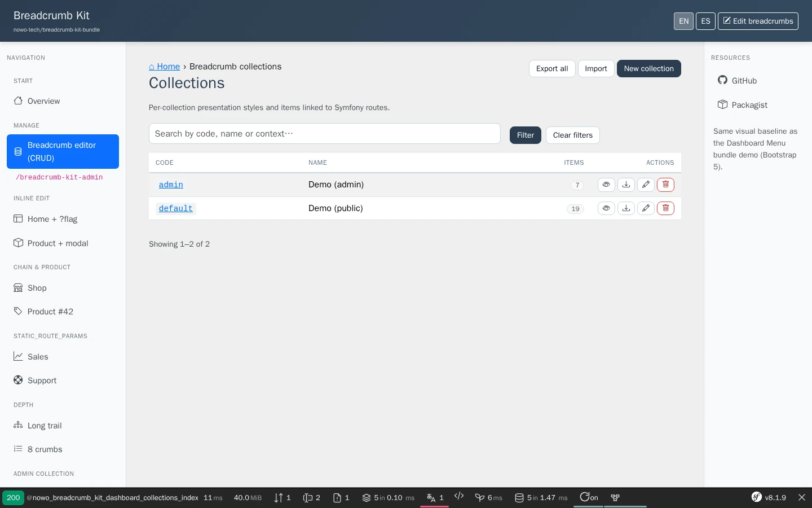This screenshot has width=812, height=508.
Task: Follow the Home breadcrumb link
Action: pos(164,67)
